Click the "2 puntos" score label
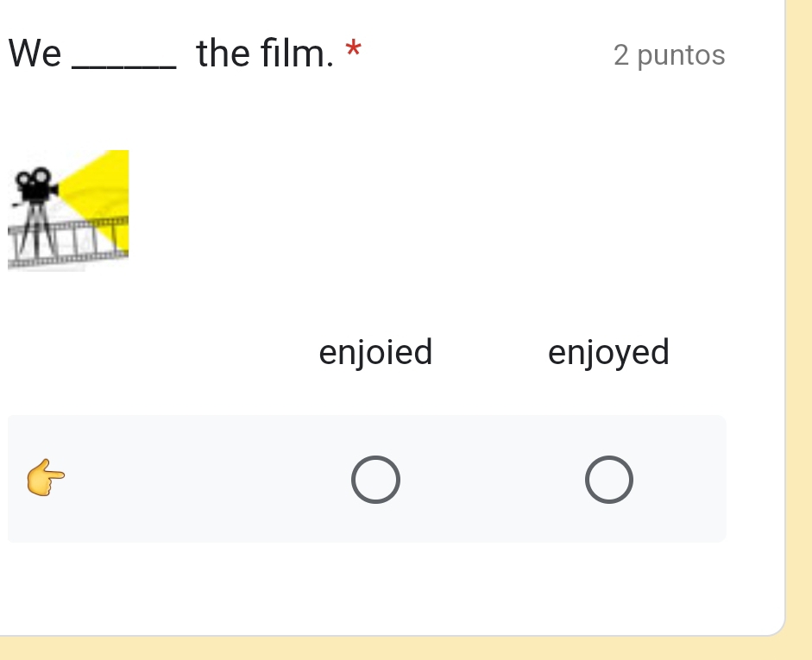Viewport: 812px width, 660px height. coord(669,55)
